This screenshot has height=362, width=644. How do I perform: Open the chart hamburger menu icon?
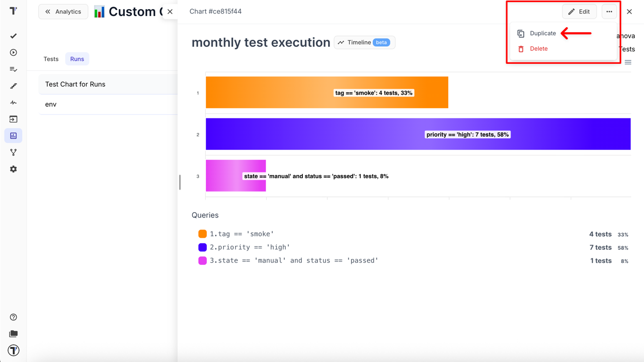628,62
